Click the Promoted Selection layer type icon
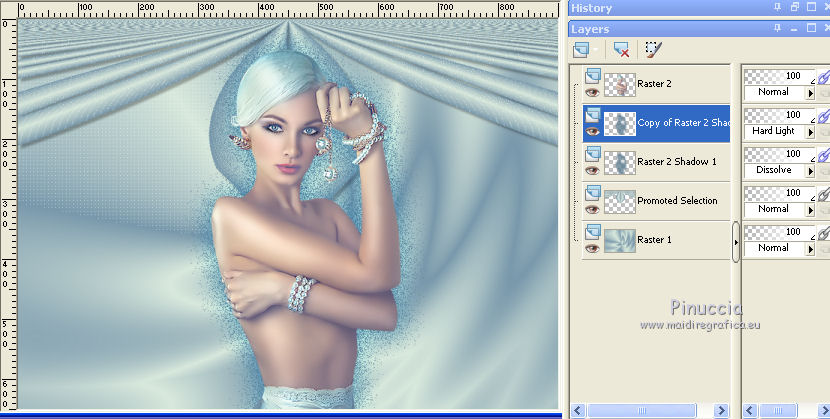 point(592,194)
